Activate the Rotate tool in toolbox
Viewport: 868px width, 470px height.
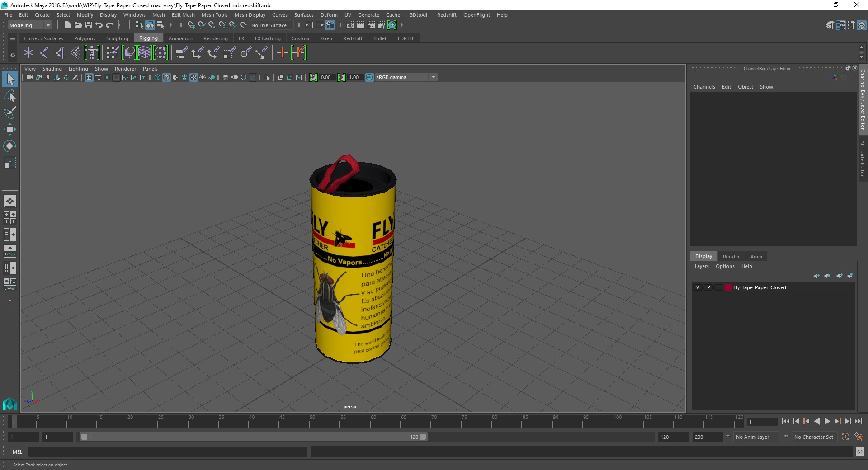click(10, 146)
